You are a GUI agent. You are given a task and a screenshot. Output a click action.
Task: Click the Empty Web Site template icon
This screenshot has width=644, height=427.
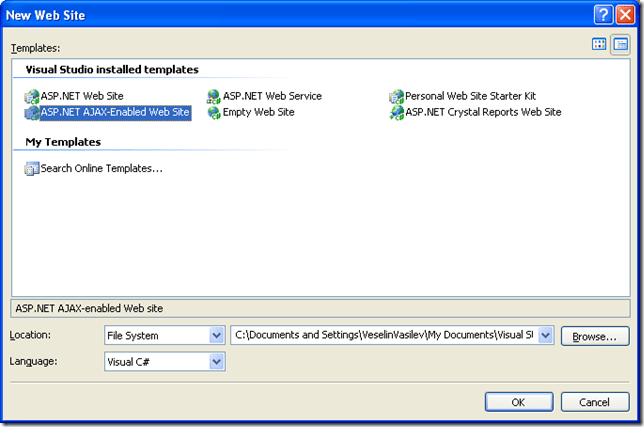point(214,113)
